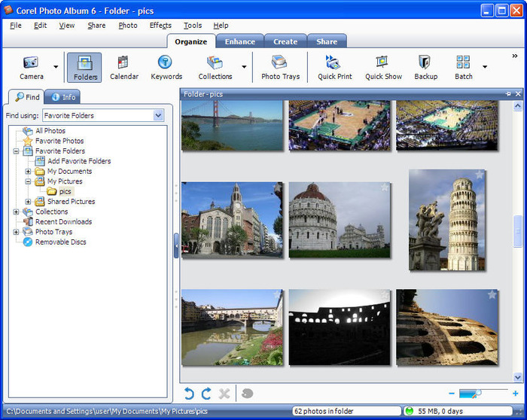Select Favorite Photos in the tree

point(59,141)
